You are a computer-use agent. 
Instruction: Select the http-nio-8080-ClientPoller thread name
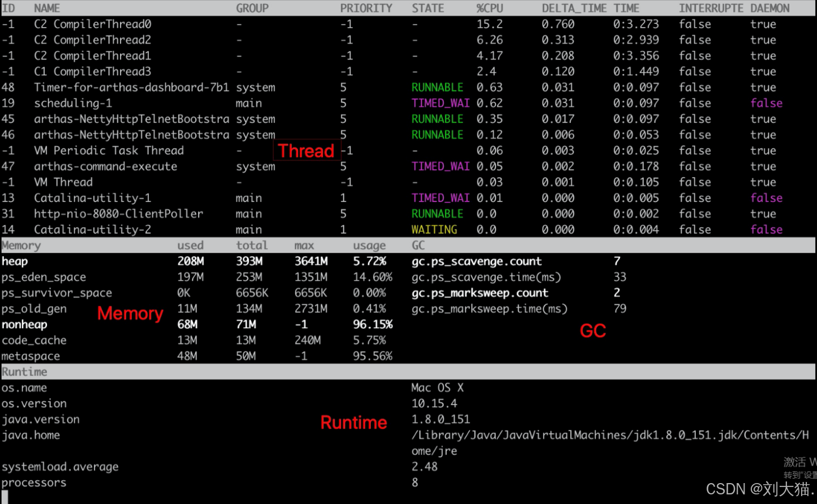point(118,214)
